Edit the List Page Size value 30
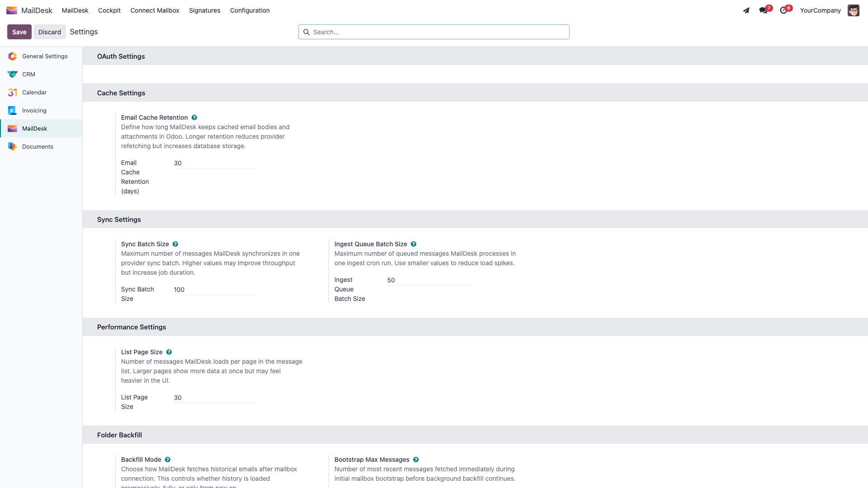Image resolution: width=868 pixels, height=488 pixels. pyautogui.click(x=216, y=398)
